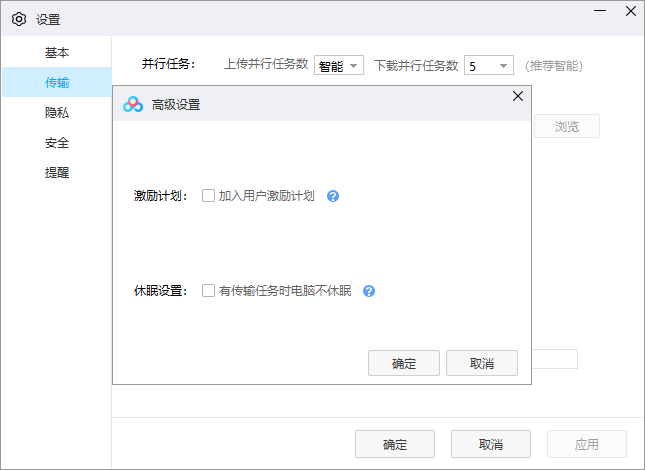Click 应用 button in 设置 window
The image size is (645, 470).
click(587, 444)
